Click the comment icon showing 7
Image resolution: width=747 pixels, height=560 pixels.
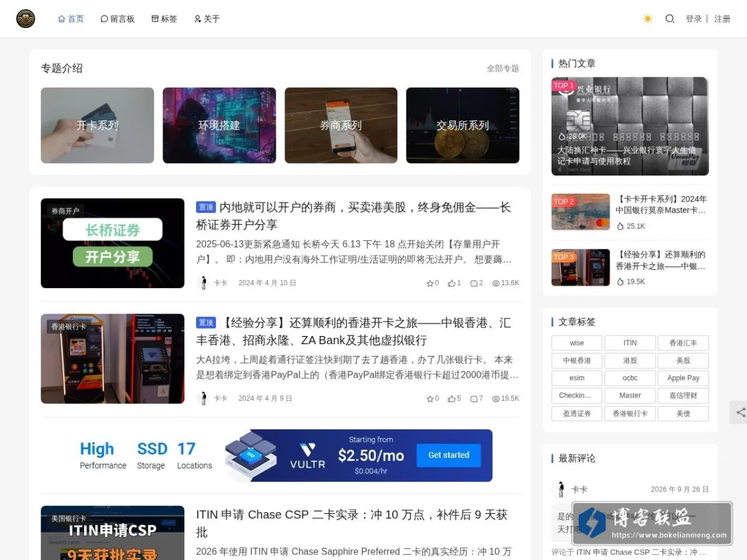point(474,399)
